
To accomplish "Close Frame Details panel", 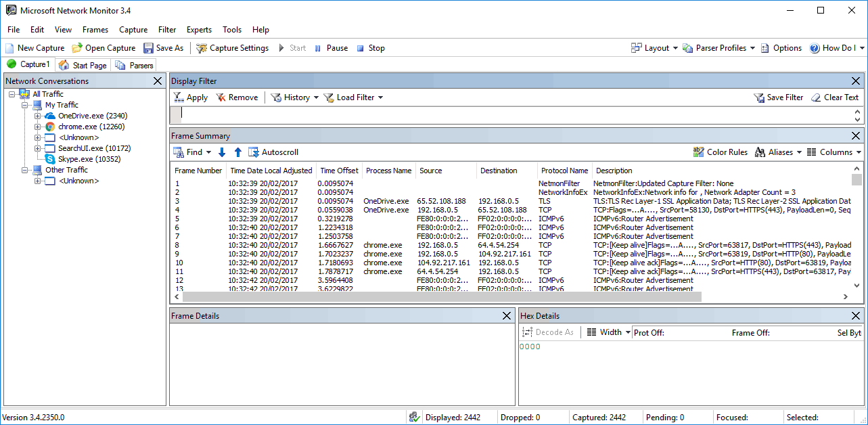I will (507, 316).
